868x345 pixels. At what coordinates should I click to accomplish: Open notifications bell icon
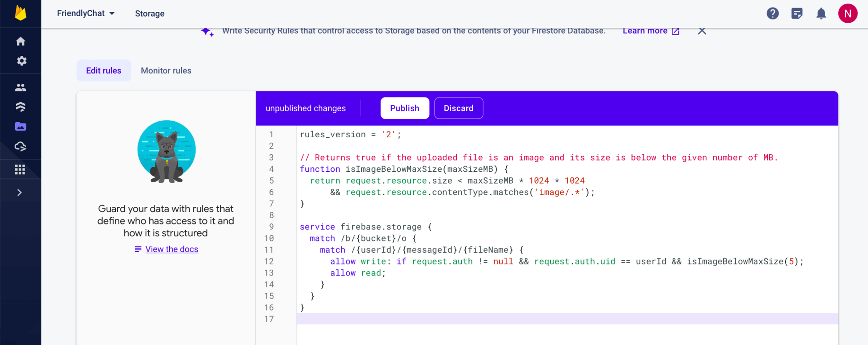click(x=821, y=14)
